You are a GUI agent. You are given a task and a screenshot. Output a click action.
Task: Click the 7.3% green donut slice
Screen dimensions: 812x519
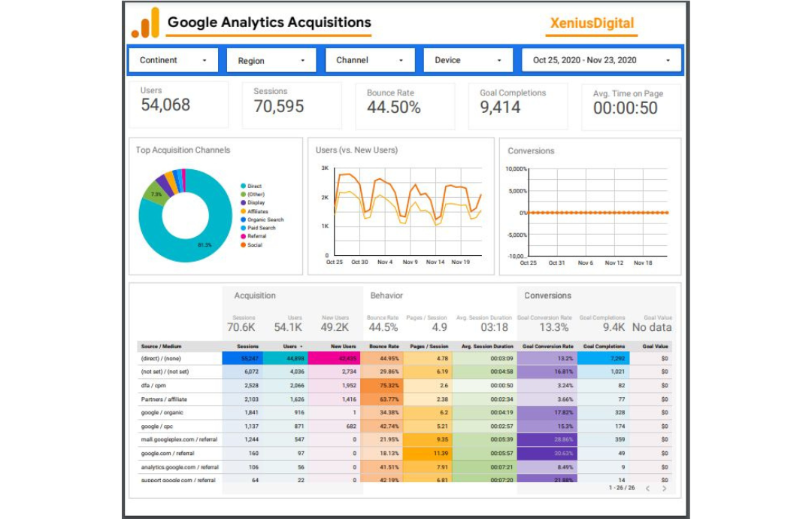156,194
